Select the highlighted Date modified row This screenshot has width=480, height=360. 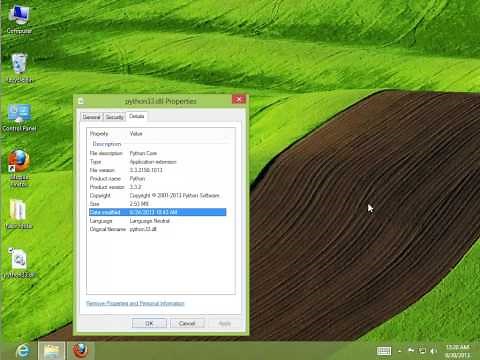pos(157,212)
